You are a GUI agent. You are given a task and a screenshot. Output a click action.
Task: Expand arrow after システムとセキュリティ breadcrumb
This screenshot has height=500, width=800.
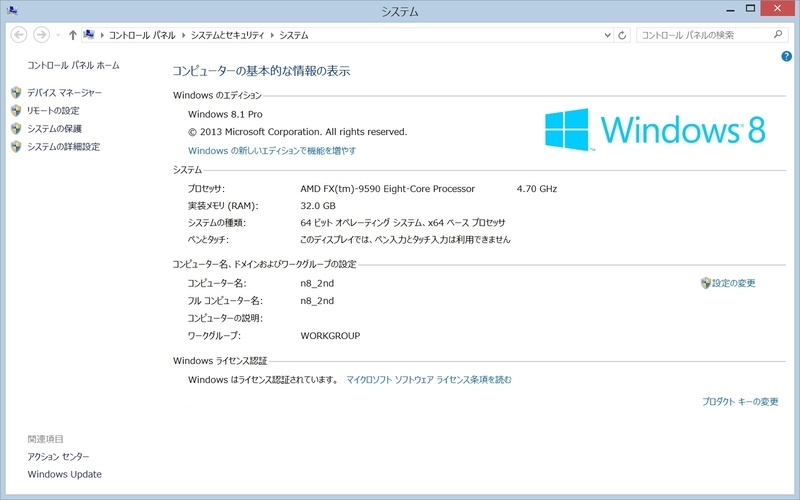pyautogui.click(x=272, y=35)
